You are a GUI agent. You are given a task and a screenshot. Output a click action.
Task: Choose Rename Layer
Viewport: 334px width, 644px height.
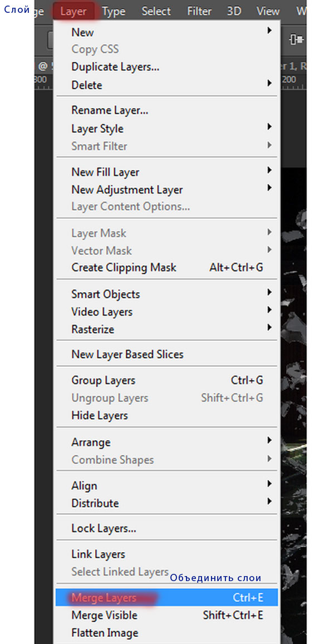(167, 110)
